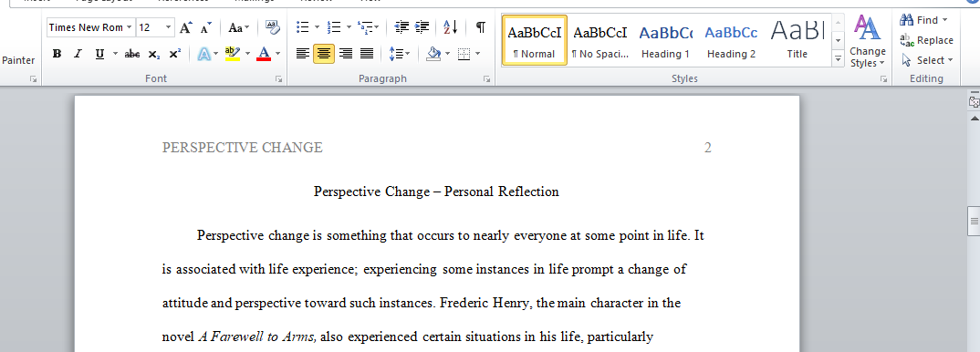Image resolution: width=980 pixels, height=352 pixels.
Task: Apply the No Spacing style
Action: [x=600, y=40]
